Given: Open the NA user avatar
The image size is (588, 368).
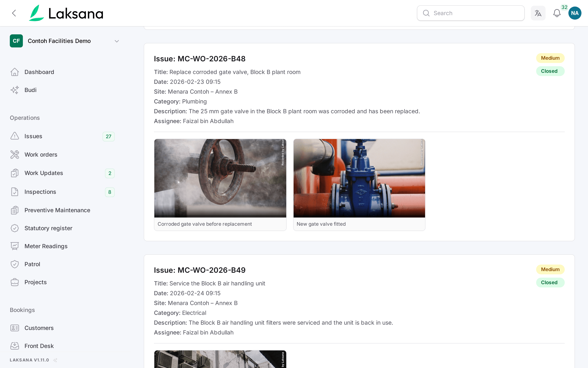Looking at the screenshot, I should pyautogui.click(x=575, y=13).
